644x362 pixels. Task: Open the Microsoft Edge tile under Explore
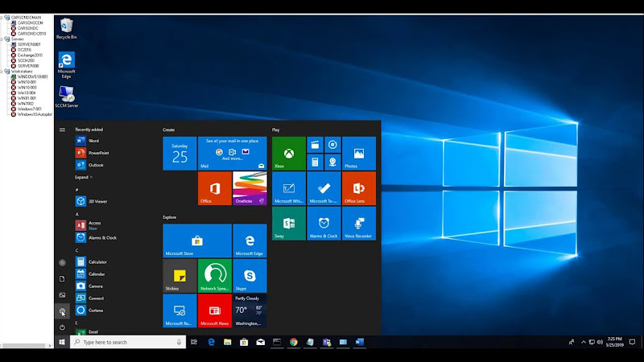click(x=250, y=241)
